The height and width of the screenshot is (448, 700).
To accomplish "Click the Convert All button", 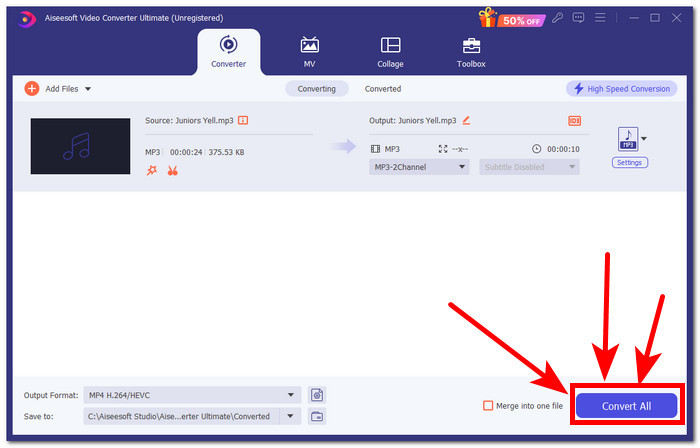I will (626, 406).
